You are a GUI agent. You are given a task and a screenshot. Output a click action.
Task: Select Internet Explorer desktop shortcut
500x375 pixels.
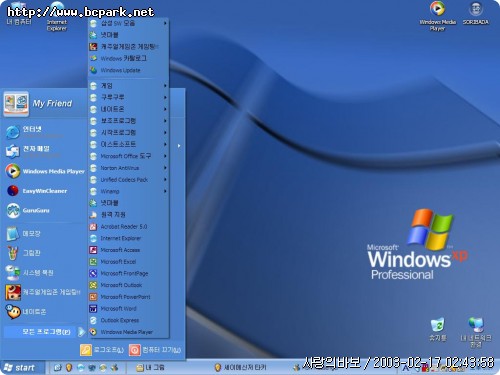point(57,17)
